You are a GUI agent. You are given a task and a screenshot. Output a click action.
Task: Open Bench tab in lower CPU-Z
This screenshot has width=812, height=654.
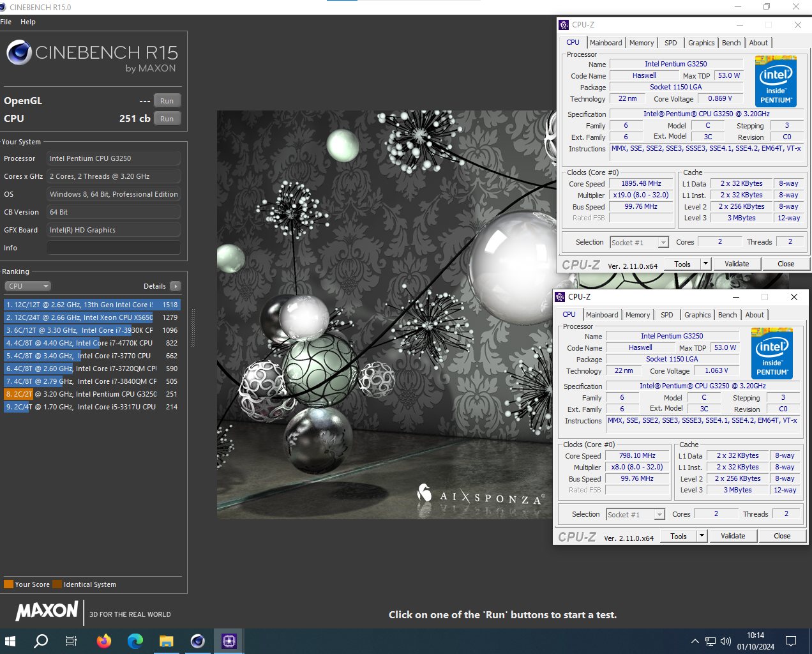tap(728, 315)
